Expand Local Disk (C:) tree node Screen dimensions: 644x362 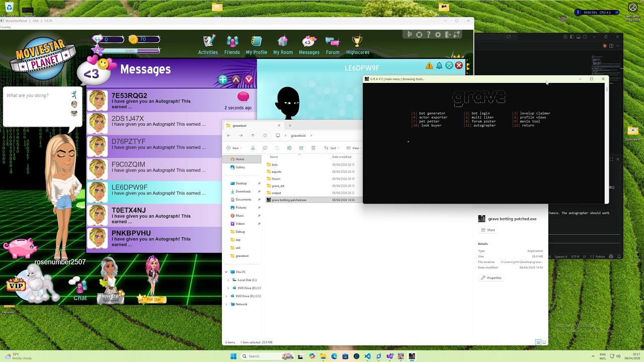[228, 280]
